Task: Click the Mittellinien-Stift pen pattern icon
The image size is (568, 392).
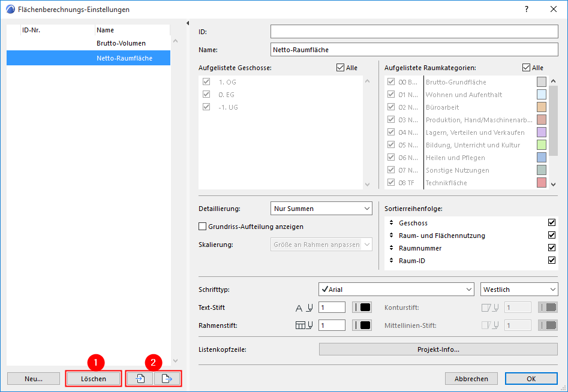Action: tap(548, 325)
